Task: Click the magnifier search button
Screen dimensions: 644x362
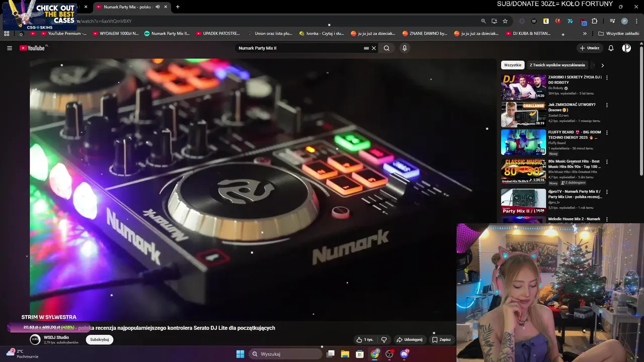Action: coord(386,48)
